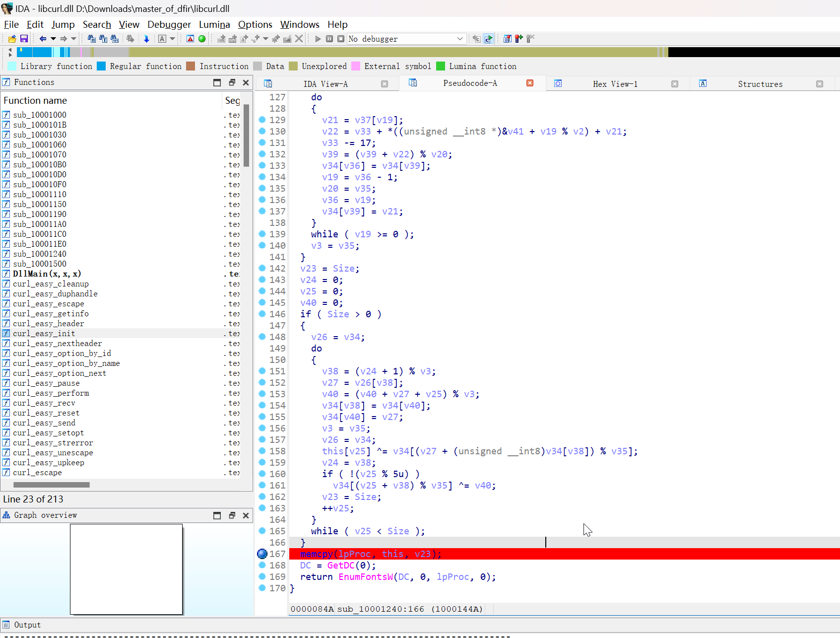
Task: Open the Options menu
Action: (x=255, y=24)
